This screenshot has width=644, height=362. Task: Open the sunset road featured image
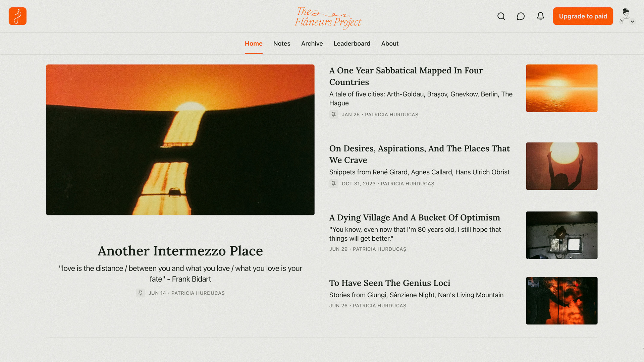coord(180,140)
